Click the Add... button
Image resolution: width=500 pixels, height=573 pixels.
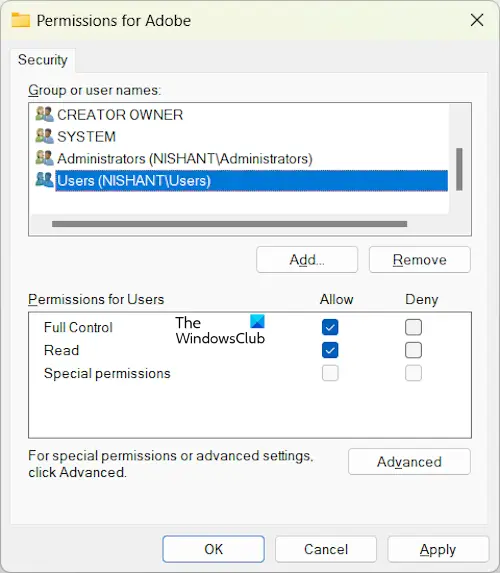click(307, 259)
